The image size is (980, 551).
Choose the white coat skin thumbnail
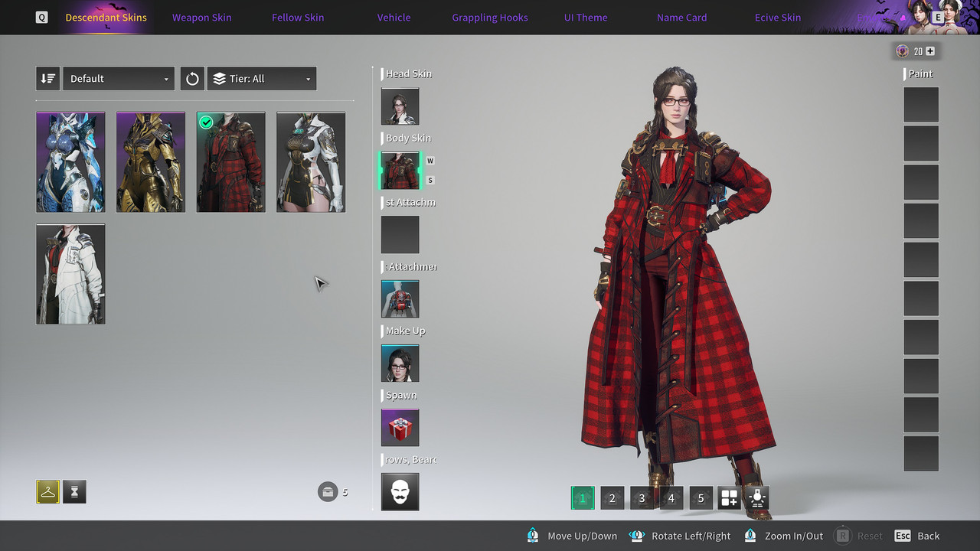pos(70,274)
